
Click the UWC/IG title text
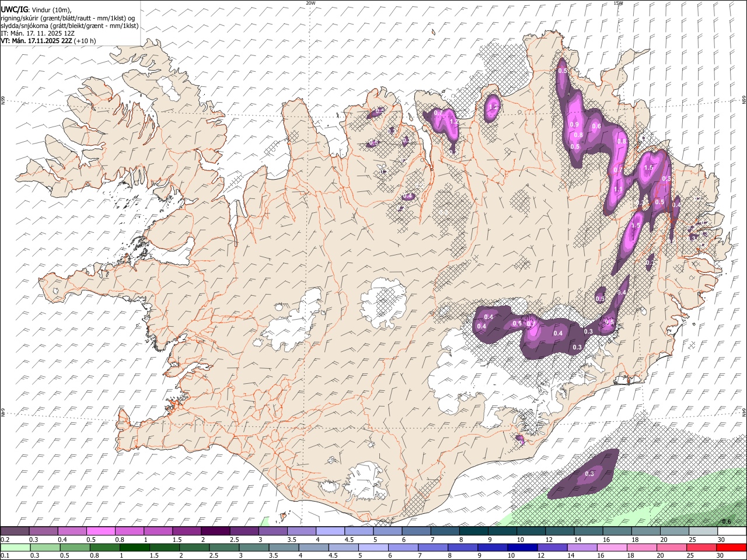tap(15, 9)
